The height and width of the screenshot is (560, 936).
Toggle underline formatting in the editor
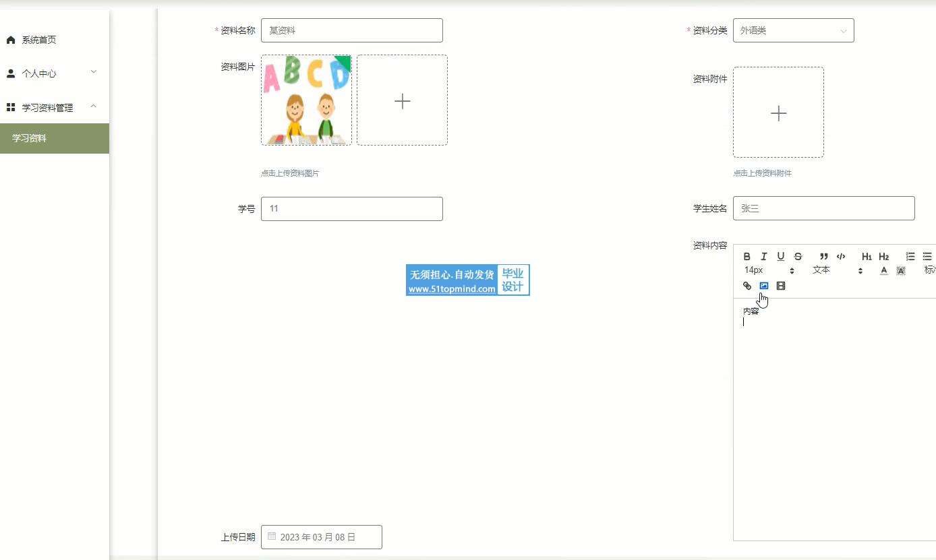(x=780, y=256)
